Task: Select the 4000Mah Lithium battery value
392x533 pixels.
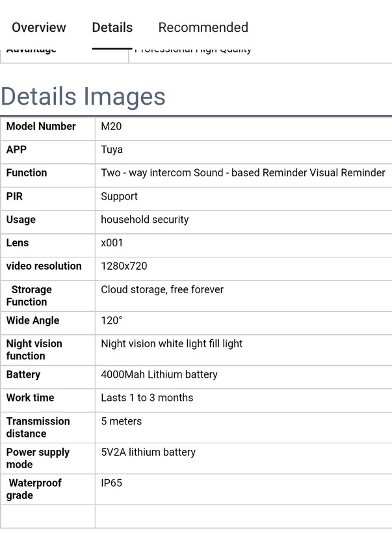Action: coord(159,374)
